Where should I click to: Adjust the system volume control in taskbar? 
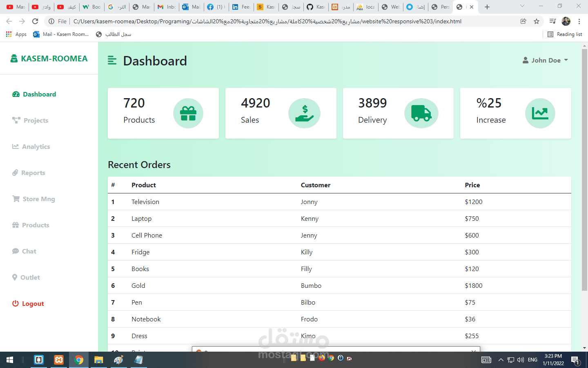[x=520, y=360]
